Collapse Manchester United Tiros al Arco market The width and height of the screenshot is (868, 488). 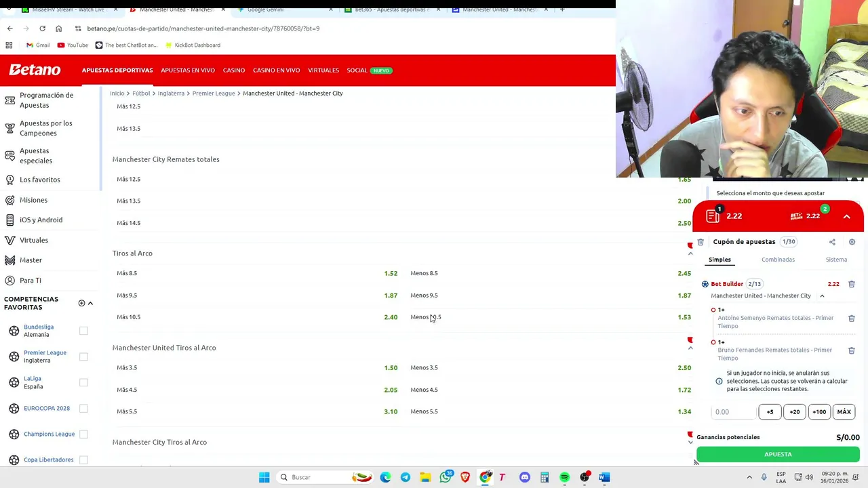coord(690,348)
